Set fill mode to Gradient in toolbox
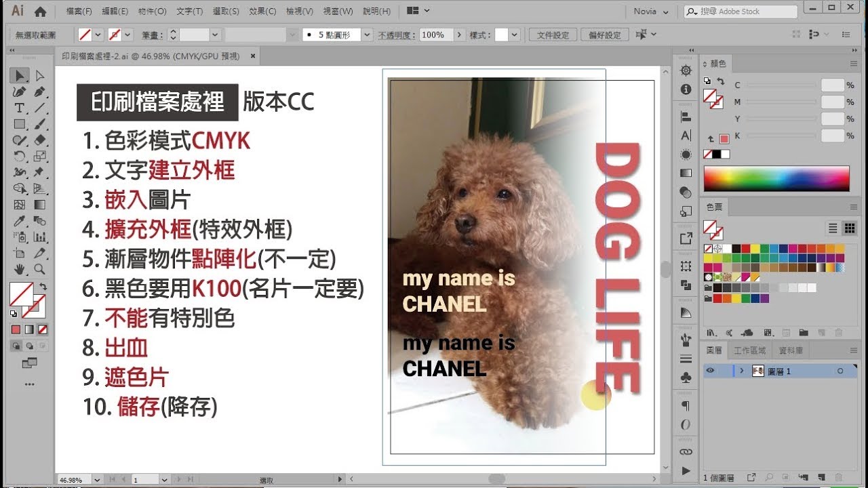 [x=29, y=329]
